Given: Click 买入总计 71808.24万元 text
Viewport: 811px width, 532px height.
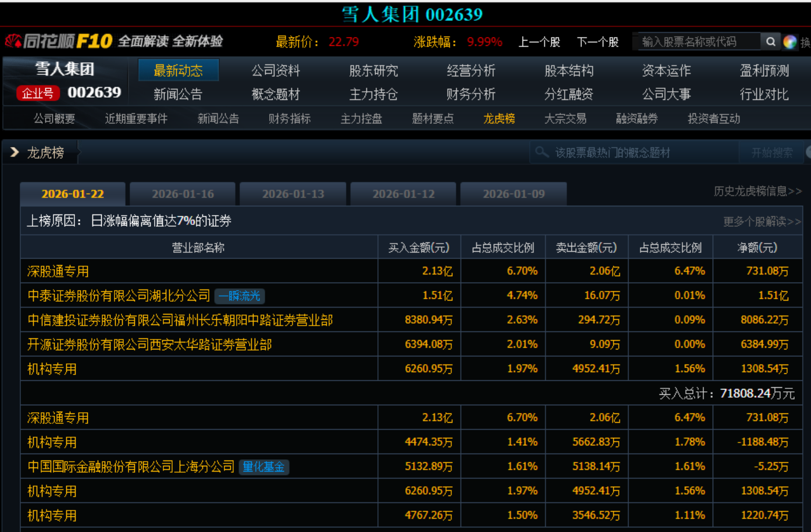Looking at the screenshot, I should (727, 394).
